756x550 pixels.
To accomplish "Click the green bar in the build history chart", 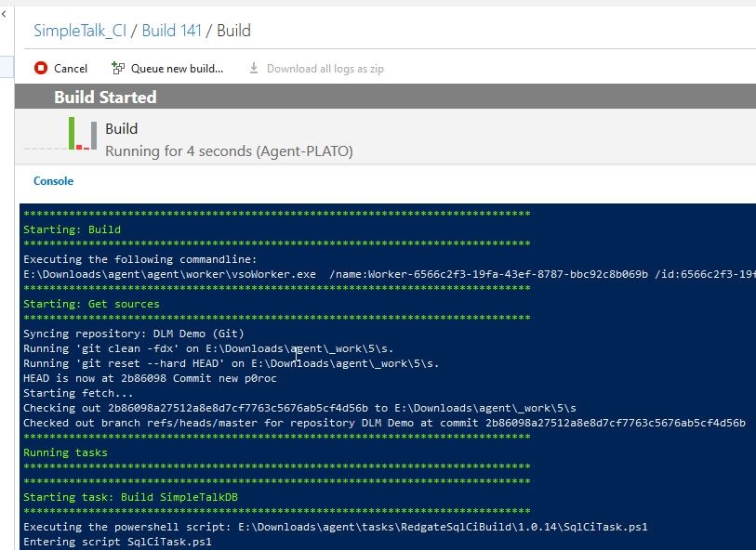I will tap(72, 133).
